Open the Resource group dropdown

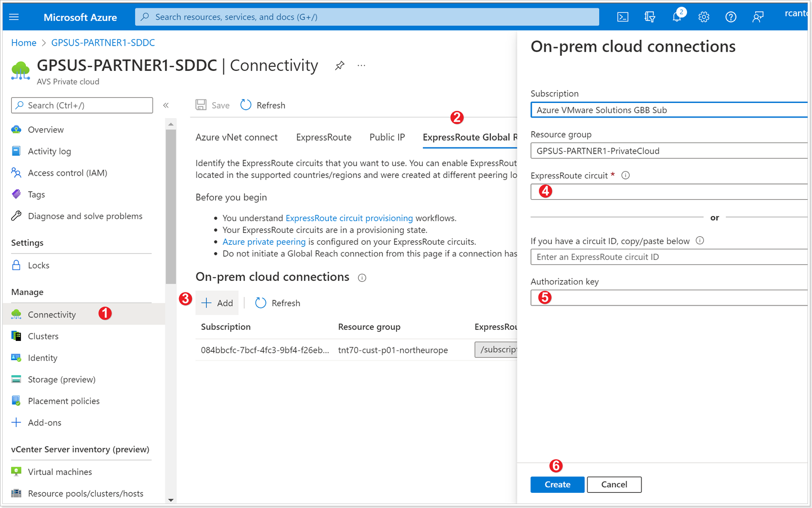point(669,151)
